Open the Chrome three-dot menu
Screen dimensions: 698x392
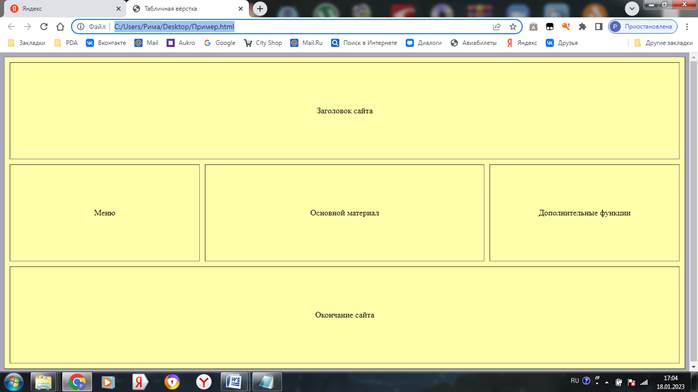(687, 27)
